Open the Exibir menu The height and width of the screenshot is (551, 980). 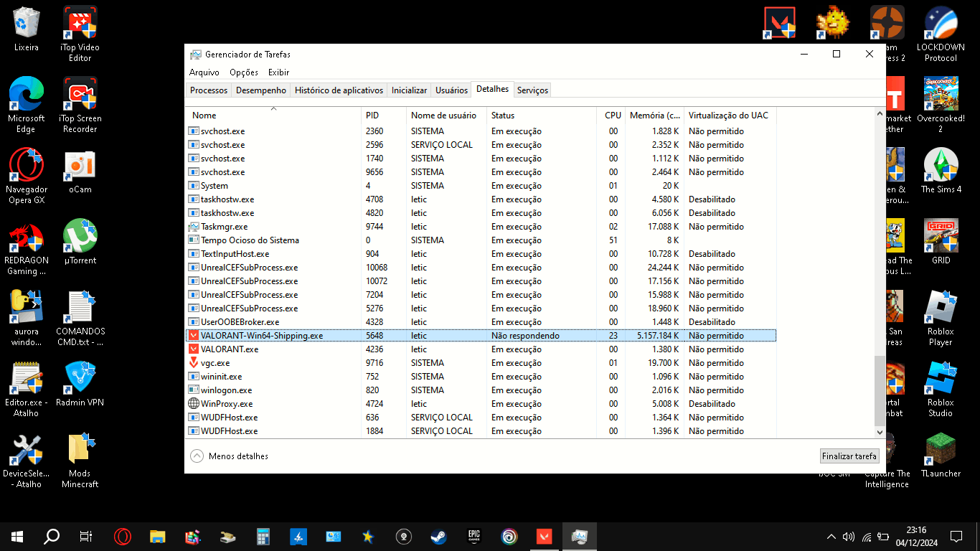279,72
